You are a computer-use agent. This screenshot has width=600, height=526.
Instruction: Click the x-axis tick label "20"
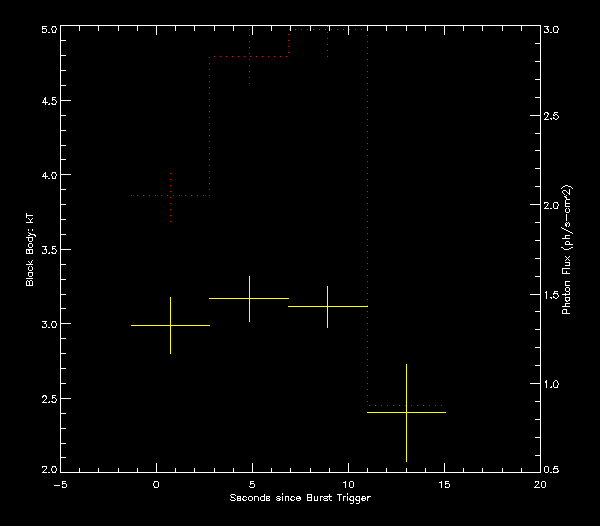point(540,484)
